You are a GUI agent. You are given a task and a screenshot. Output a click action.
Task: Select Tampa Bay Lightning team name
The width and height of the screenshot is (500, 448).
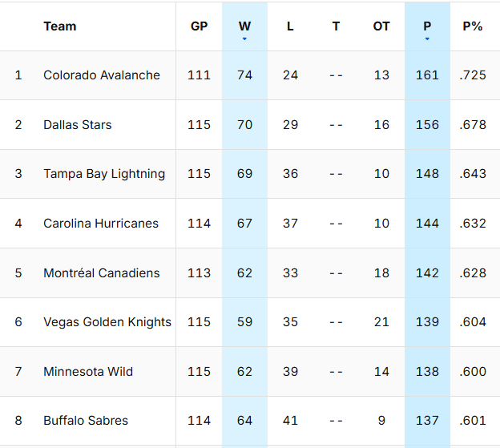pos(104,174)
